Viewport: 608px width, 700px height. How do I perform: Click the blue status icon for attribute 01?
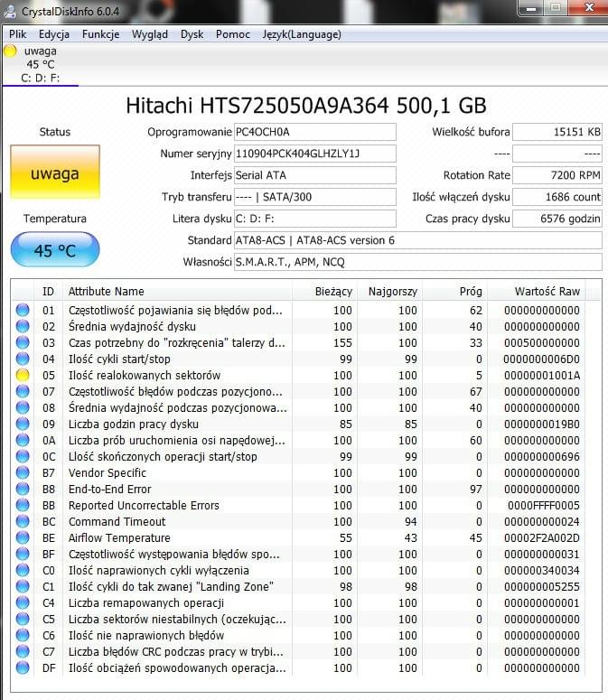23,310
